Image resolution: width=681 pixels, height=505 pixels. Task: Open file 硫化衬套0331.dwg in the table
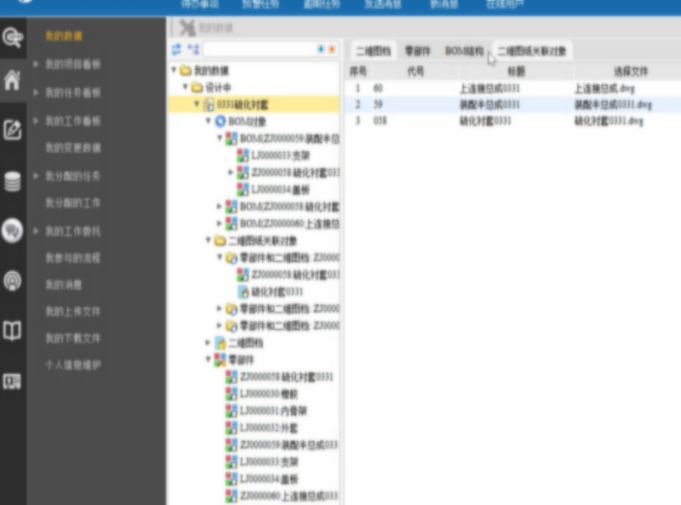(608, 121)
